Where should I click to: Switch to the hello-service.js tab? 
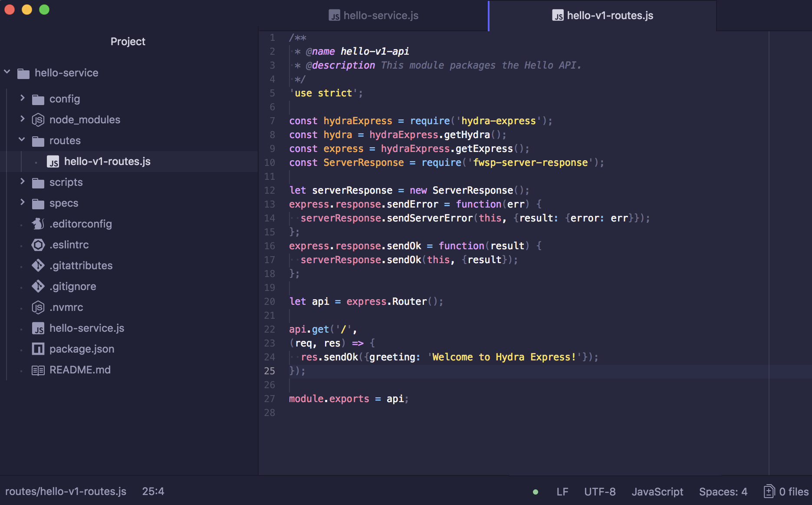(374, 16)
